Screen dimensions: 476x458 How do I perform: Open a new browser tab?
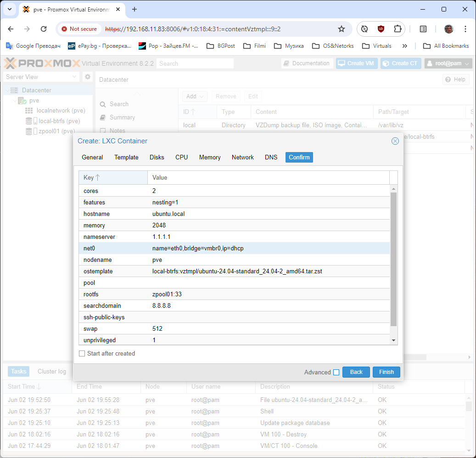coord(134,9)
